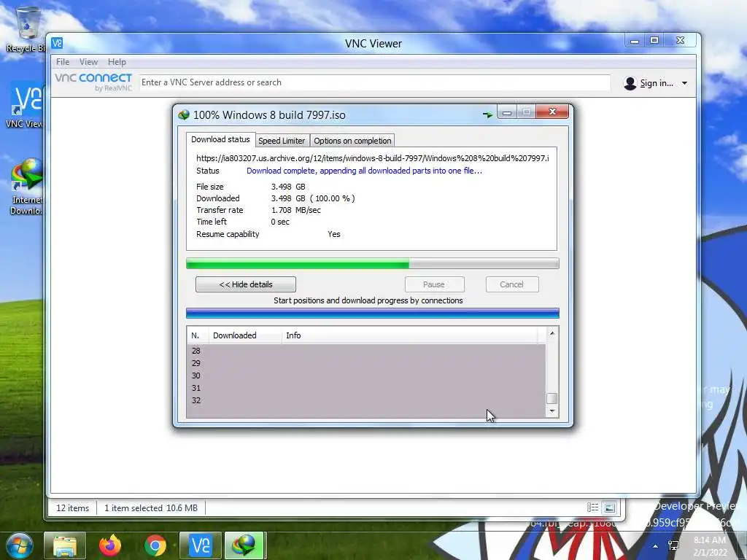Click the VNC Viewer title bar logo icon
747x560 pixels.
[x=57, y=43]
